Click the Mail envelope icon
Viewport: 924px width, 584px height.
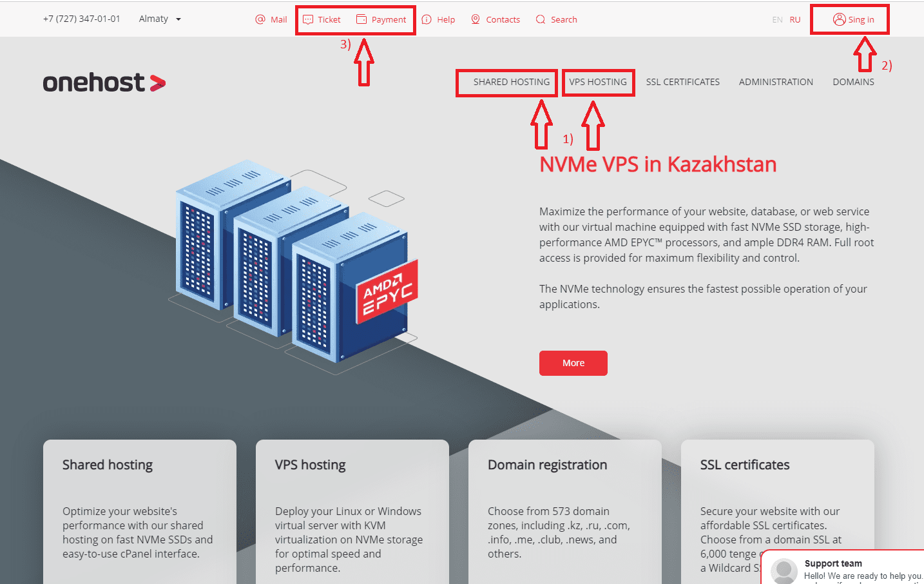click(260, 19)
